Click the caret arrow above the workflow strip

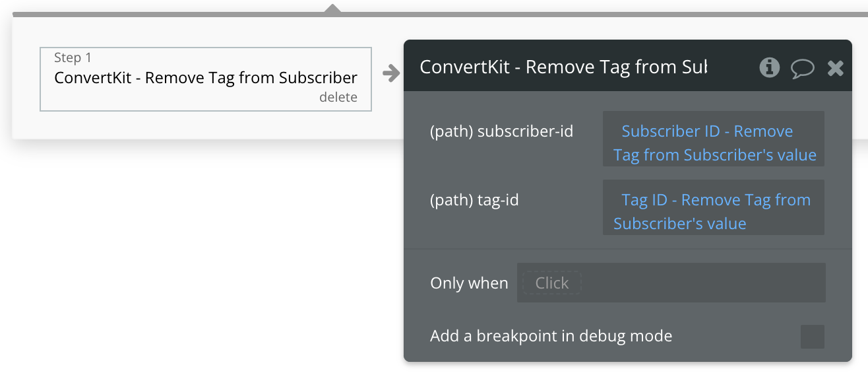click(332, 7)
